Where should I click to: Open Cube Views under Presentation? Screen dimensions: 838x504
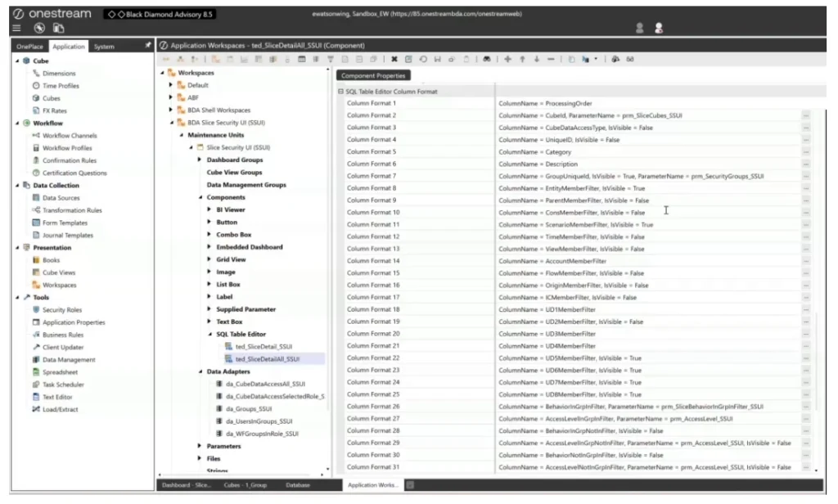coord(59,272)
